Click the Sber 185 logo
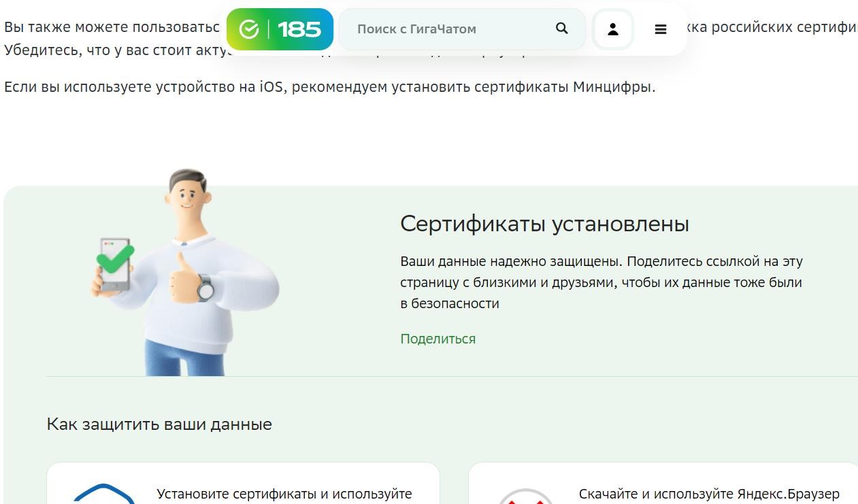 tap(280, 29)
